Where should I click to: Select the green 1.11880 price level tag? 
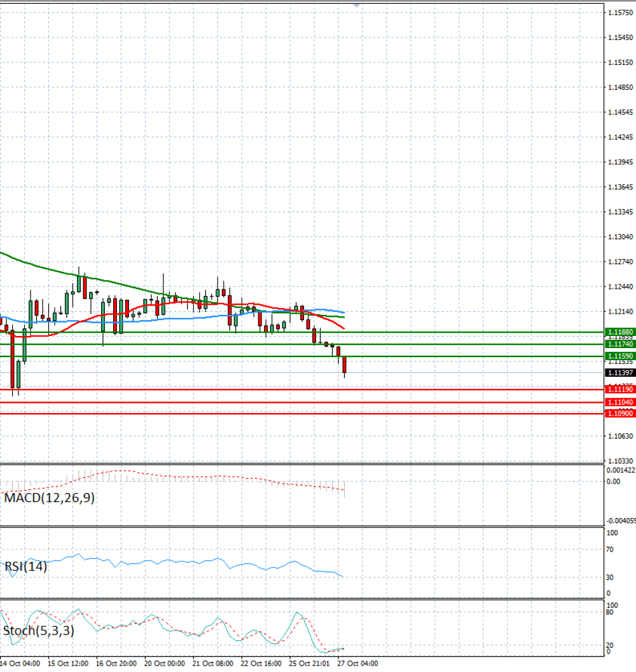pos(620,332)
